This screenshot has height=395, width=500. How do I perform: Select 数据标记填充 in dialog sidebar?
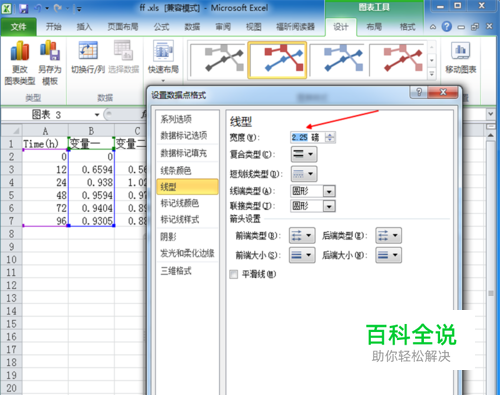187,153
